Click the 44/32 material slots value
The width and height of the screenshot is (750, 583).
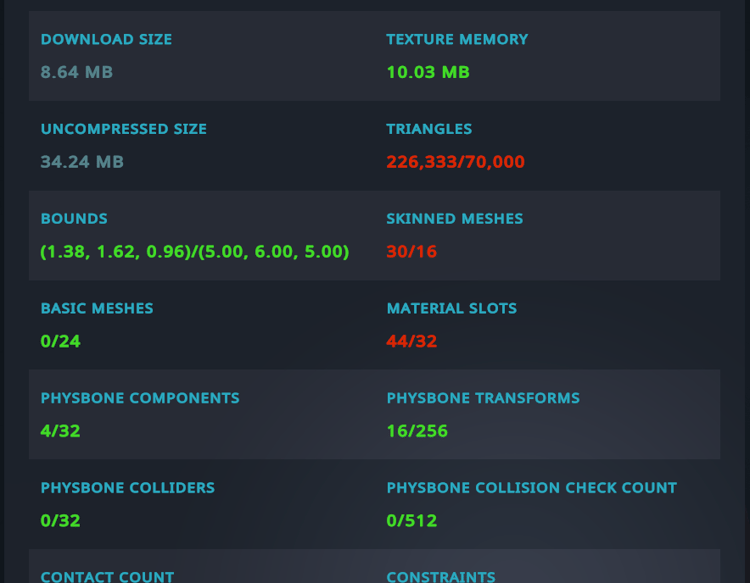(x=411, y=341)
